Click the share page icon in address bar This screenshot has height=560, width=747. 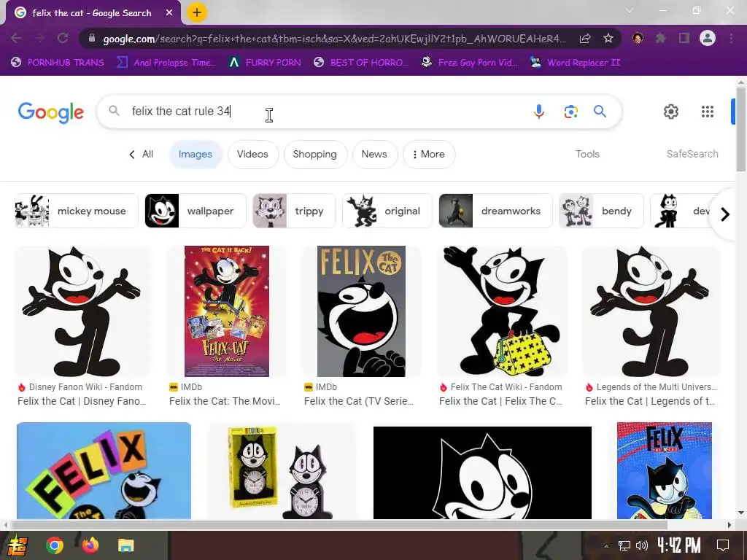585,39
